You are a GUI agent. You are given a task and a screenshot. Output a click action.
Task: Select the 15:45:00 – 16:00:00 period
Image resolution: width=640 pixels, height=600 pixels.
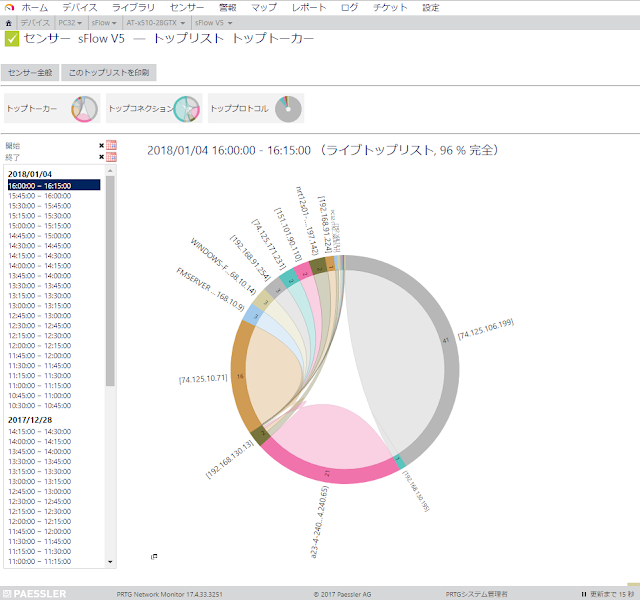40,196
